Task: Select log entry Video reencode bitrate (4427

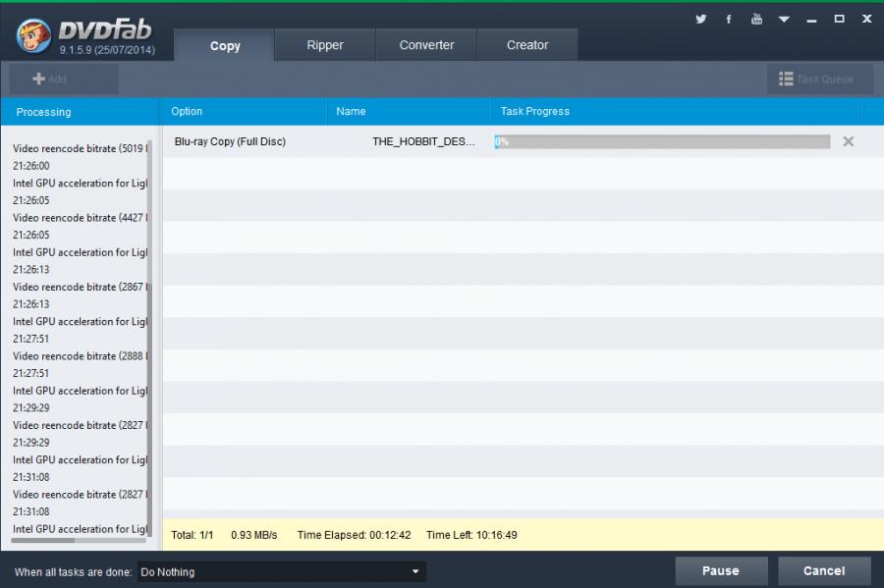Action: coord(81,217)
